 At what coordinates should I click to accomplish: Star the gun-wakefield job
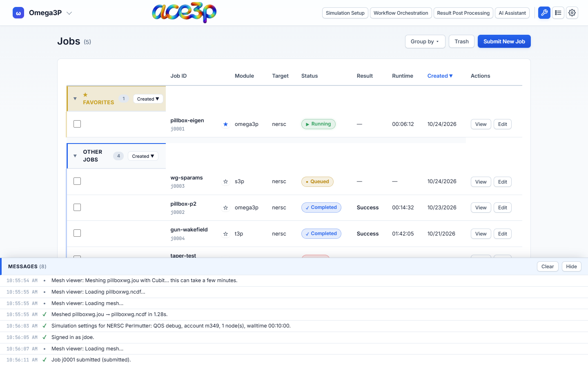click(225, 234)
